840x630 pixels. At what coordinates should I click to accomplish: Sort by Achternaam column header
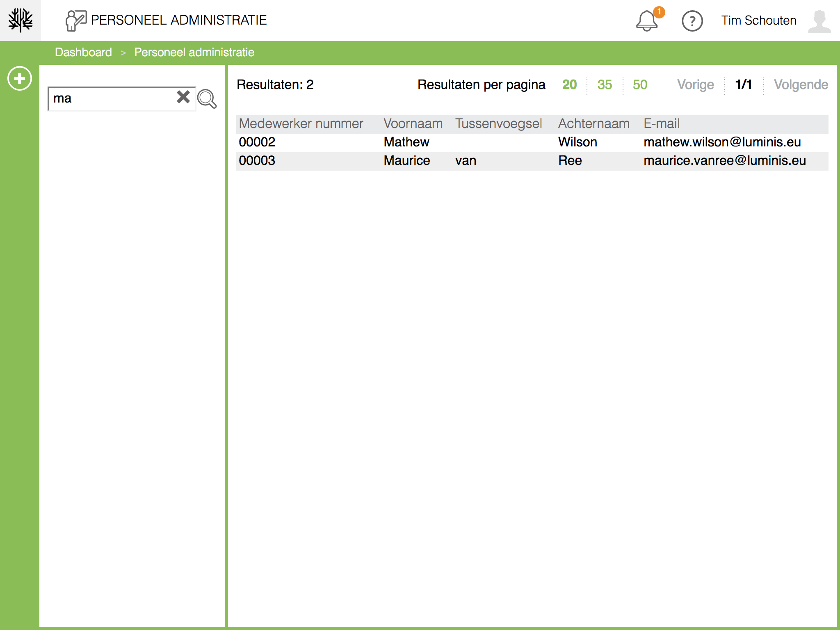pos(593,123)
